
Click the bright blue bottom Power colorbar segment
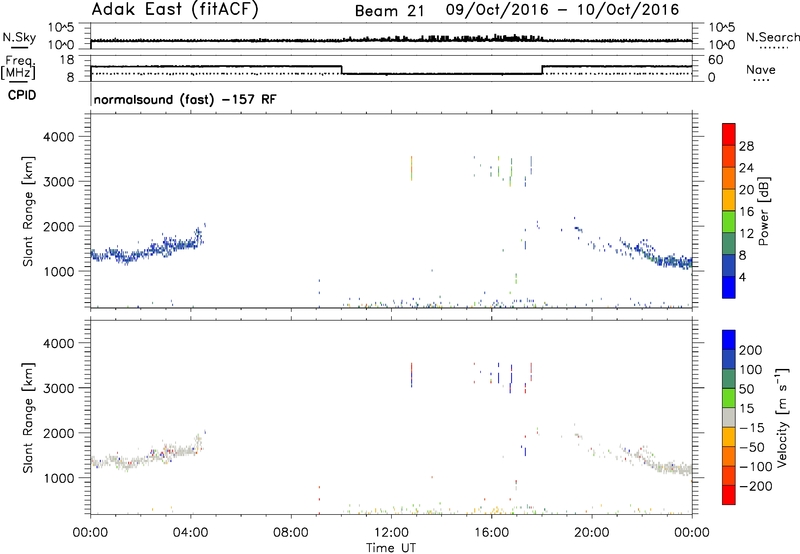(729, 287)
